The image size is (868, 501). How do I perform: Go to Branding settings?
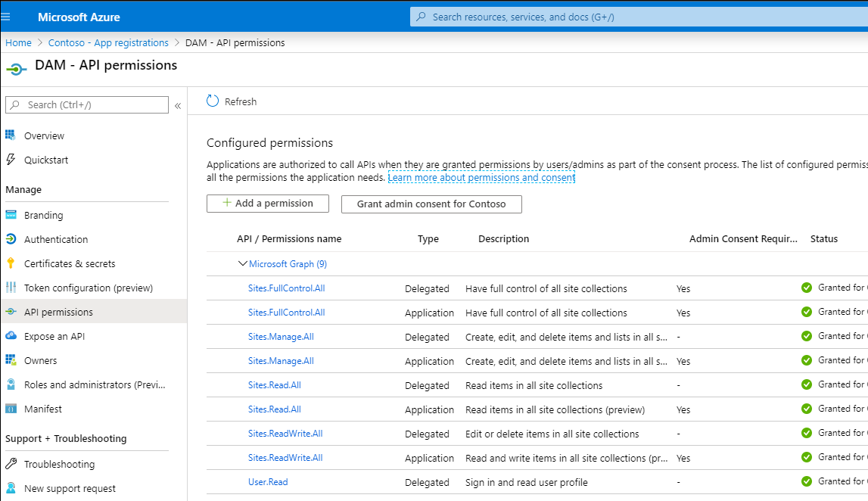coord(44,216)
